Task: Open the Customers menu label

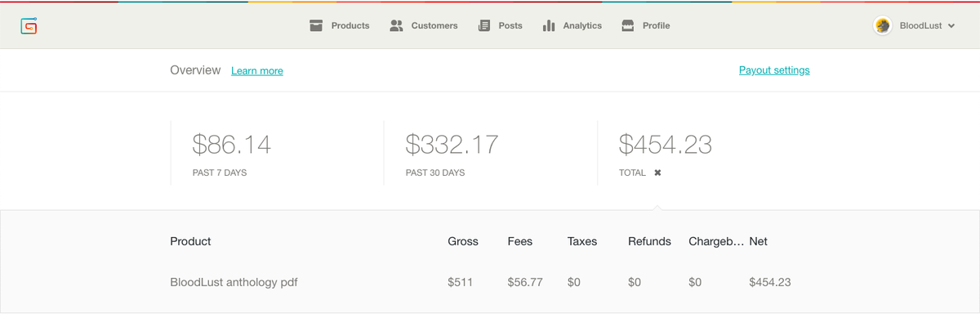Action: tap(434, 26)
